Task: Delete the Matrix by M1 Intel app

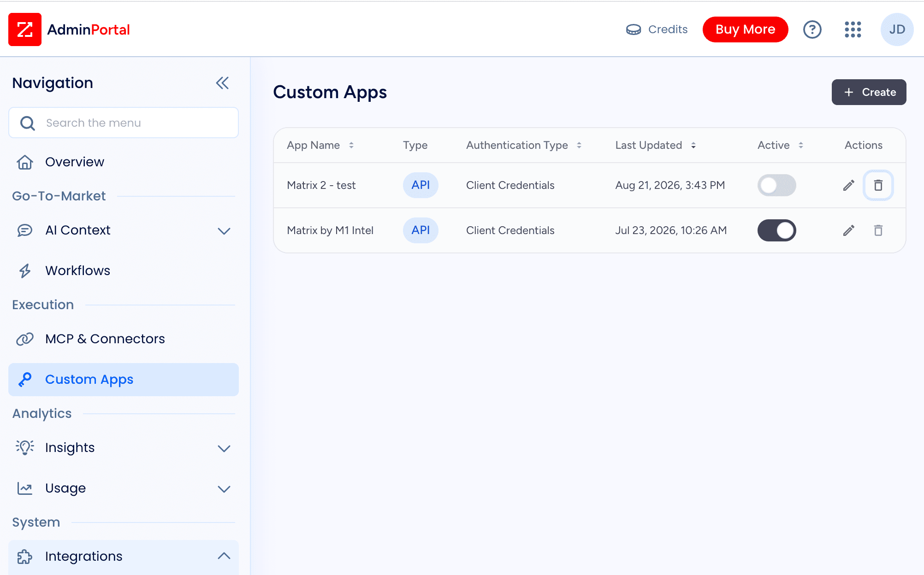Action: click(878, 230)
